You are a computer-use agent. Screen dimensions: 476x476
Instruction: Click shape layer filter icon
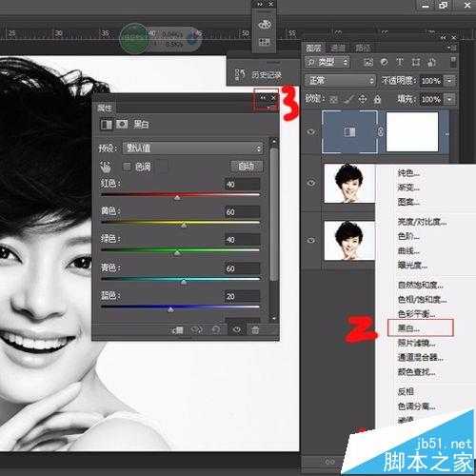coord(416,62)
